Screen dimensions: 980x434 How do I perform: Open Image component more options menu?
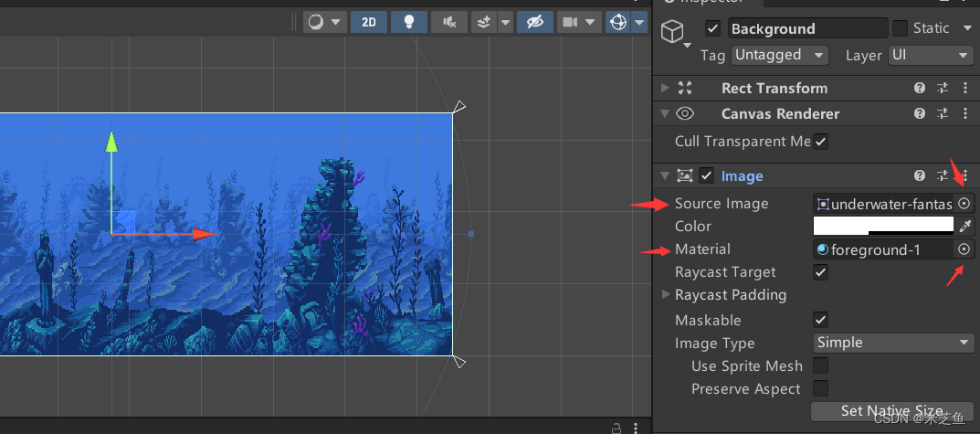(x=965, y=175)
